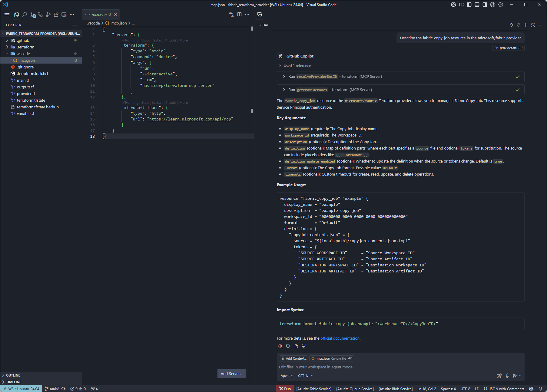This screenshot has height=392, width=547.
Task: Open chat history with the clock icon
Action: pyautogui.click(x=533, y=25)
